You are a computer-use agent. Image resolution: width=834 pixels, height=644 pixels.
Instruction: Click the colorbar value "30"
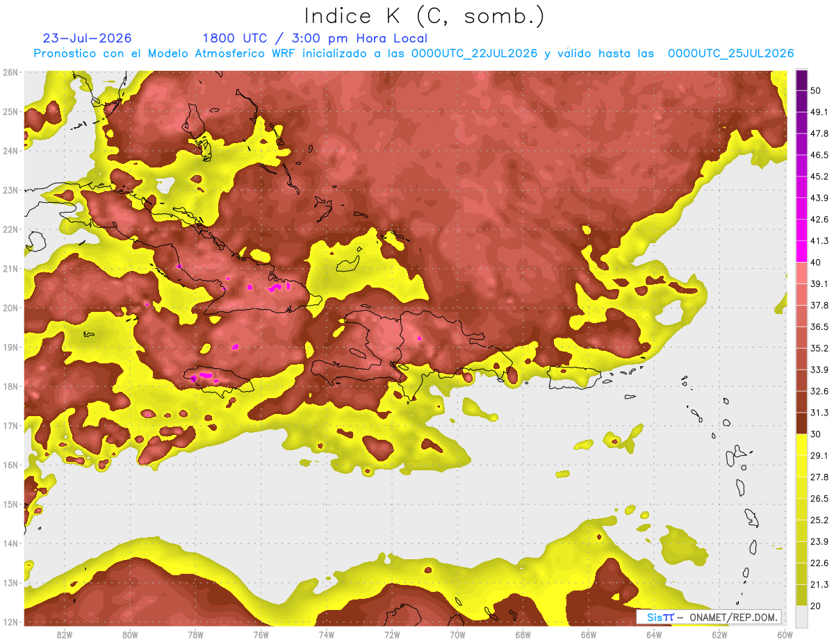pyautogui.click(x=816, y=434)
